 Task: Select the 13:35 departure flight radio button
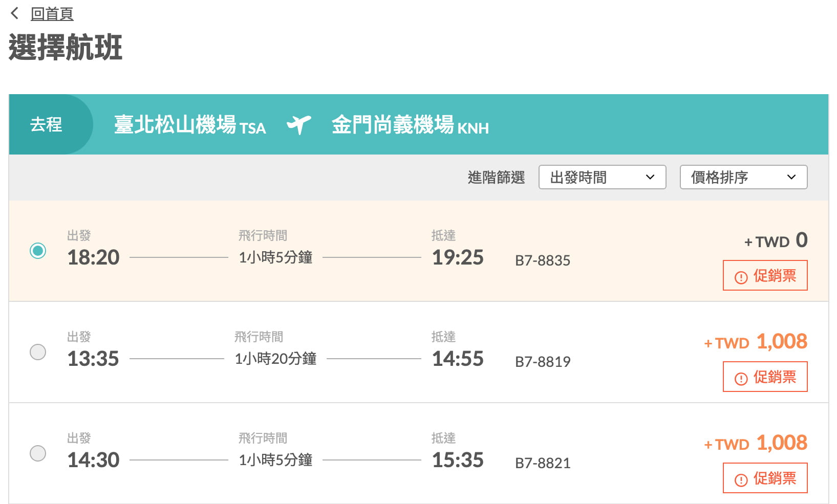(x=38, y=352)
